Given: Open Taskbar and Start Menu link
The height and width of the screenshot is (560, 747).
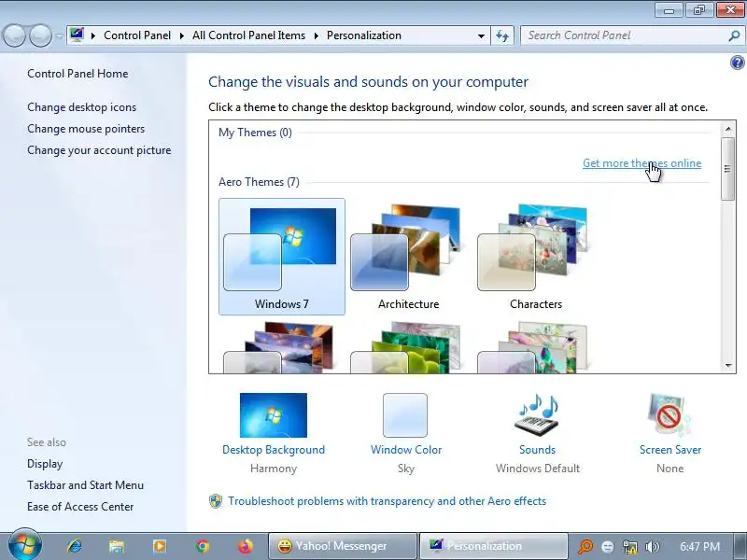Looking at the screenshot, I should [85, 484].
